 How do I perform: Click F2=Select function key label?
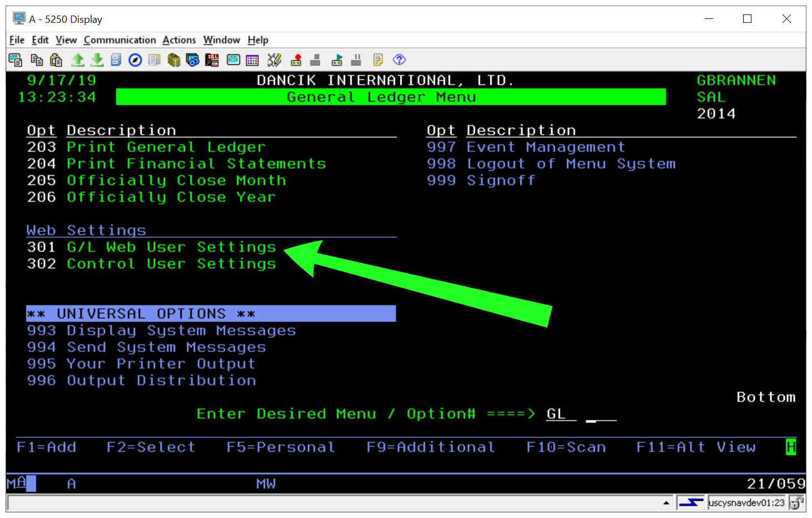151,447
